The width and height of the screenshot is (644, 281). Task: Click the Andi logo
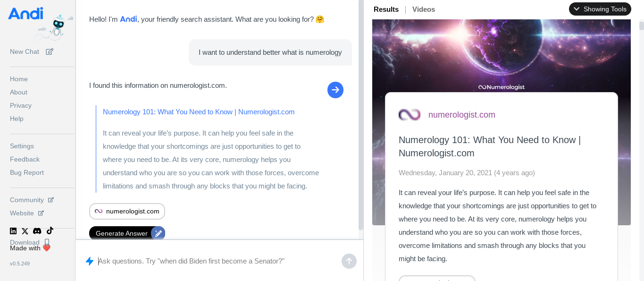pos(25,14)
